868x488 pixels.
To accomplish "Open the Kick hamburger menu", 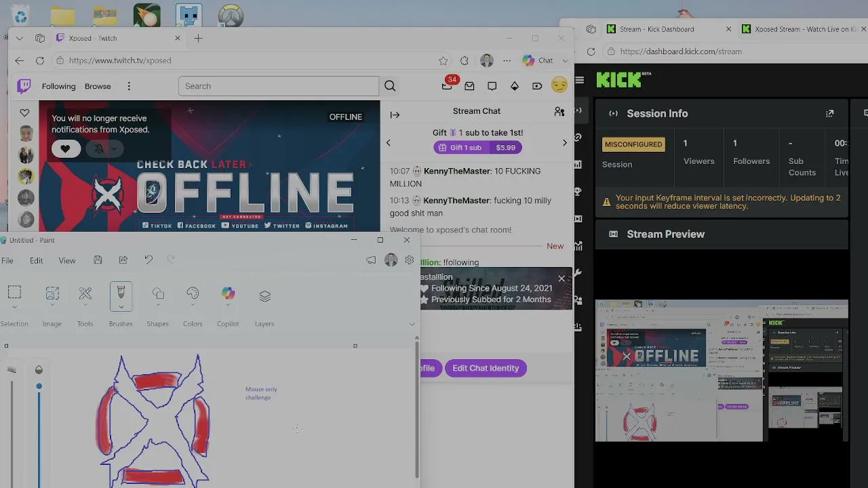I will [x=579, y=80].
